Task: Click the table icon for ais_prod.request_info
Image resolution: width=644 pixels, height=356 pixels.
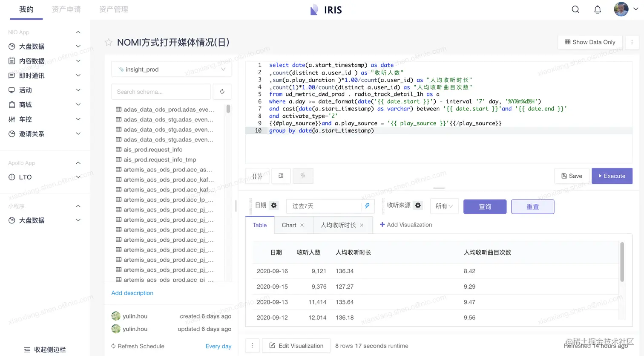Action: click(x=119, y=150)
